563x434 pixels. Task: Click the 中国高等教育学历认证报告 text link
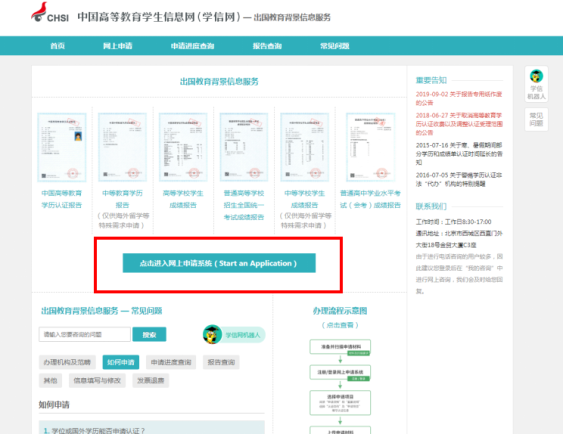click(62, 199)
